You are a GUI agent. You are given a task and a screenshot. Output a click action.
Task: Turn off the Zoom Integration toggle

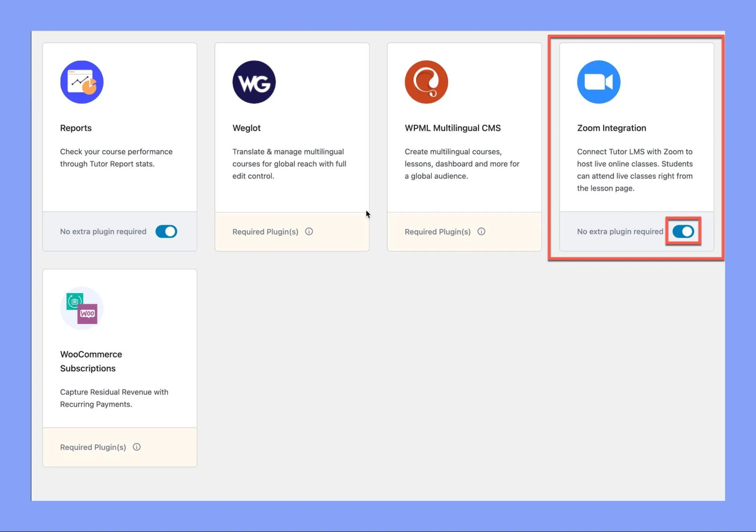pyautogui.click(x=683, y=232)
